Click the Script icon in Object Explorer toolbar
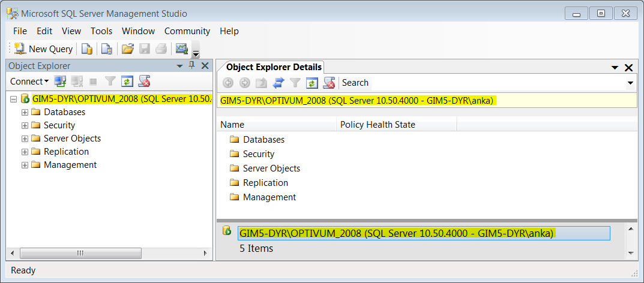 point(144,81)
